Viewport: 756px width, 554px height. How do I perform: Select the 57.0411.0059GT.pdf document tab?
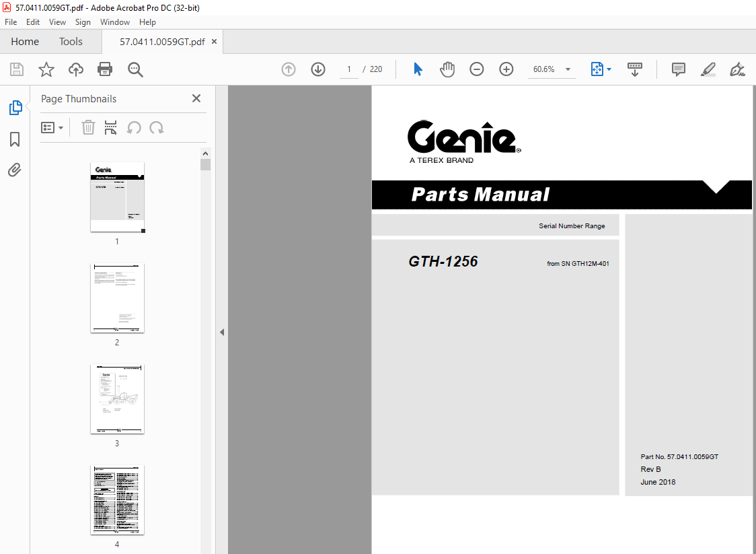(162, 42)
